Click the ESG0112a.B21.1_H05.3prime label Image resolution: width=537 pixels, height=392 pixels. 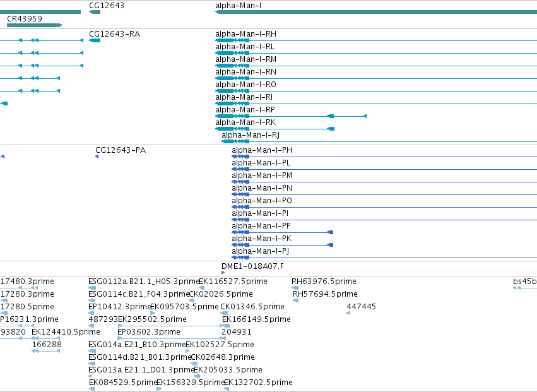[x=144, y=282]
